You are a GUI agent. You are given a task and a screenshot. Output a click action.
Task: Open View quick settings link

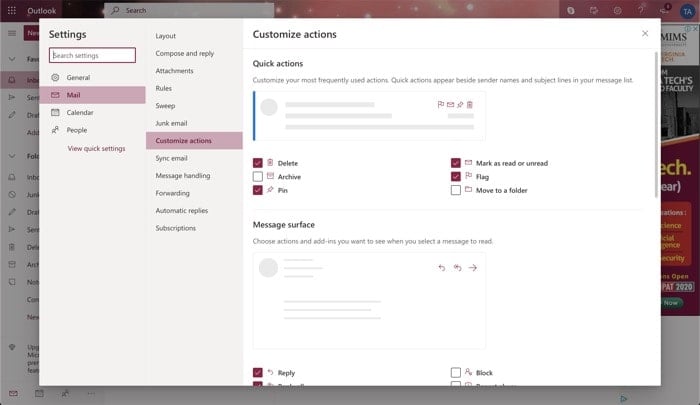click(x=96, y=148)
